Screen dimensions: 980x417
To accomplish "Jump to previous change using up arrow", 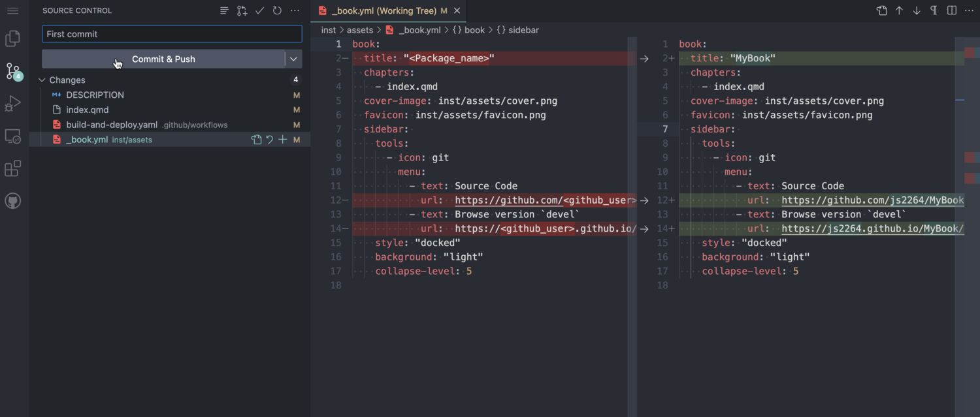I will click(899, 10).
